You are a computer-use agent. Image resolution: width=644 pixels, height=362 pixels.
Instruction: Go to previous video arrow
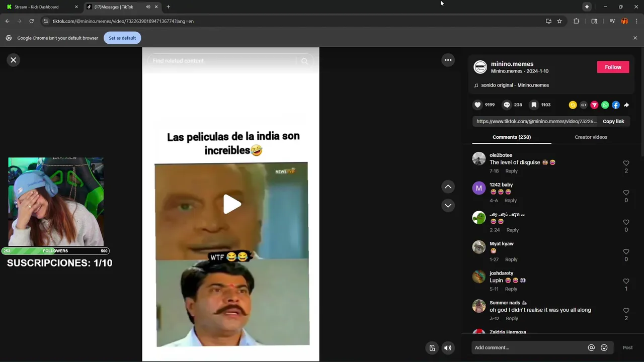(448, 187)
